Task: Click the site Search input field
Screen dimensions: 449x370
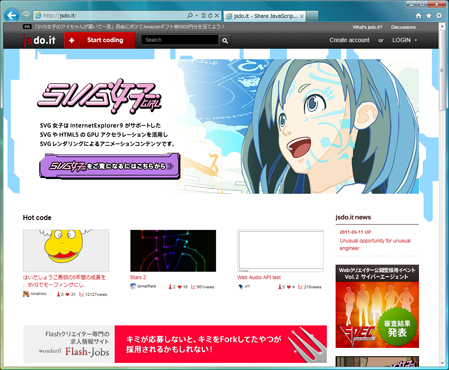Action: (x=180, y=40)
